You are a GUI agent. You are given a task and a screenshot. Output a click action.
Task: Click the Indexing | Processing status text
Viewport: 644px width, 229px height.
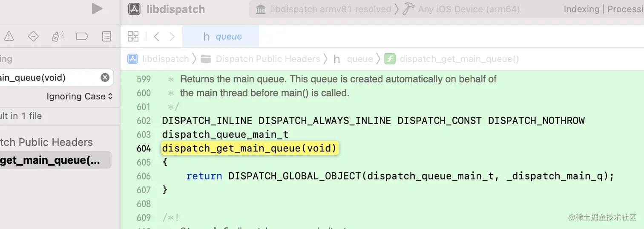click(604, 9)
